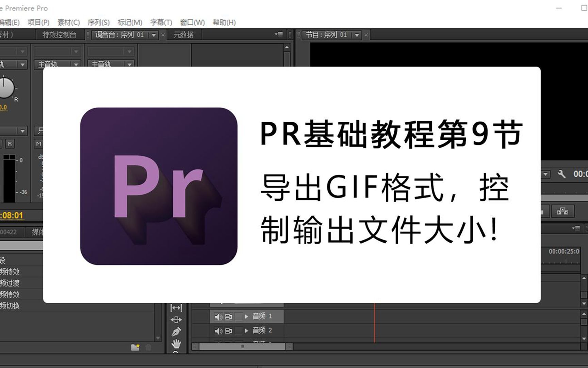
Task: Open the 素材(C) menu
Action: click(x=68, y=22)
